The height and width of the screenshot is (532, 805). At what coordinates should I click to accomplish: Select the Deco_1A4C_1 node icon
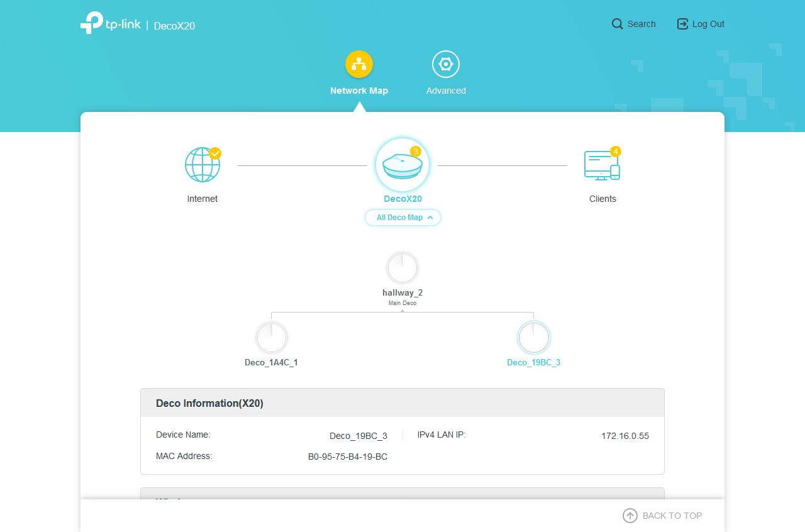click(x=272, y=338)
